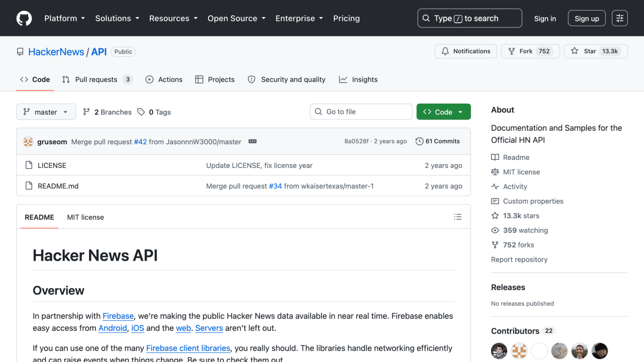Open the HackerNews owner link
The image size is (644, 362).
coord(56,51)
